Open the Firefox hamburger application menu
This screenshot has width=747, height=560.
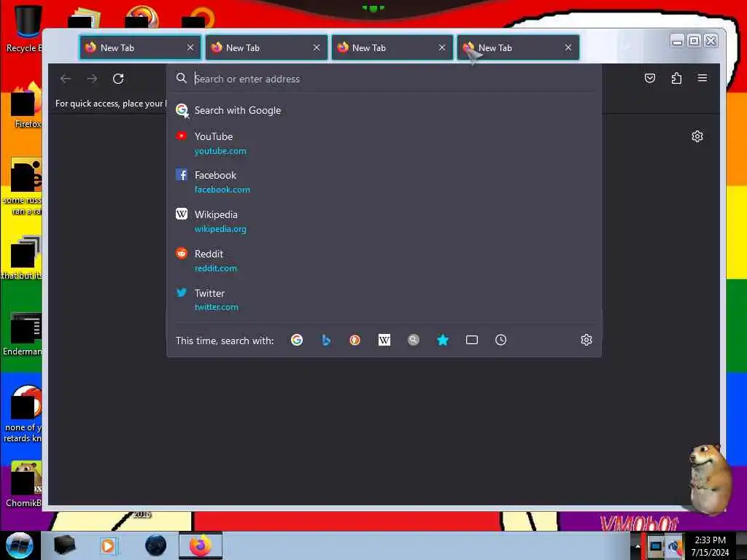[703, 77]
